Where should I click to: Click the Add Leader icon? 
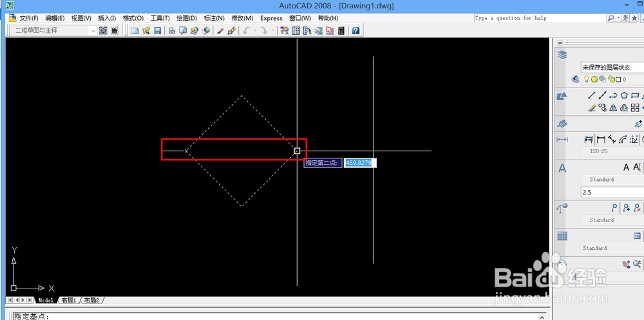tap(627, 208)
